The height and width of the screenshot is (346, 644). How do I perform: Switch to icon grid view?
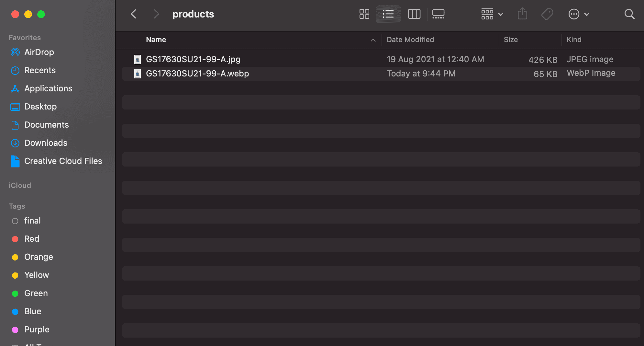(364, 14)
